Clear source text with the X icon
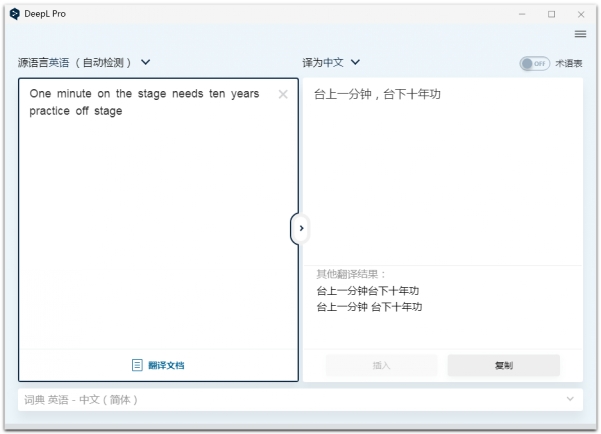 (283, 94)
